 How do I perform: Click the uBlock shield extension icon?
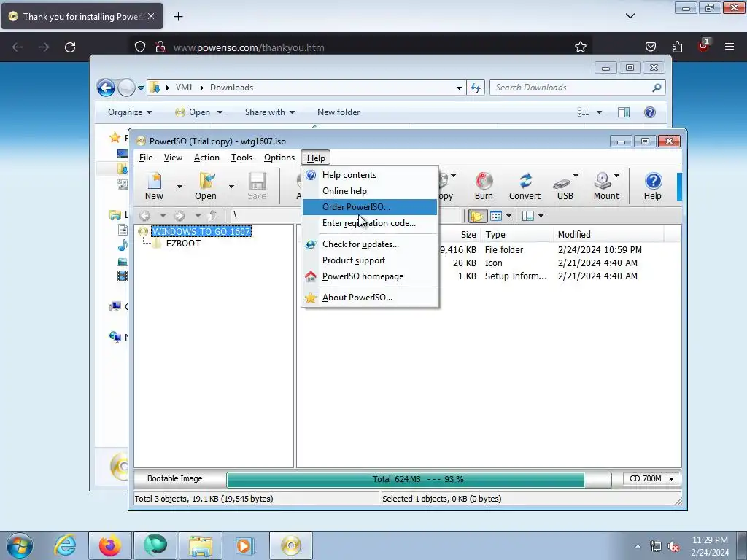(x=703, y=46)
